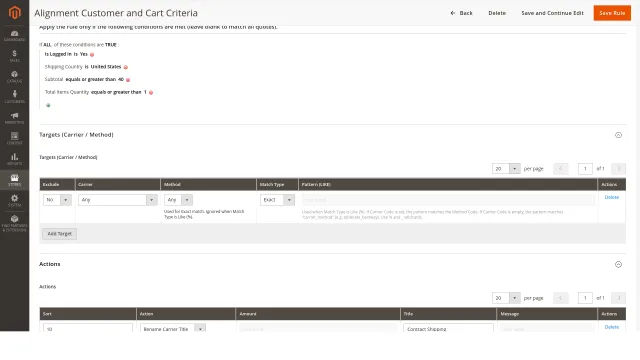Delete the Rename Carrier Title action row

(x=611, y=327)
